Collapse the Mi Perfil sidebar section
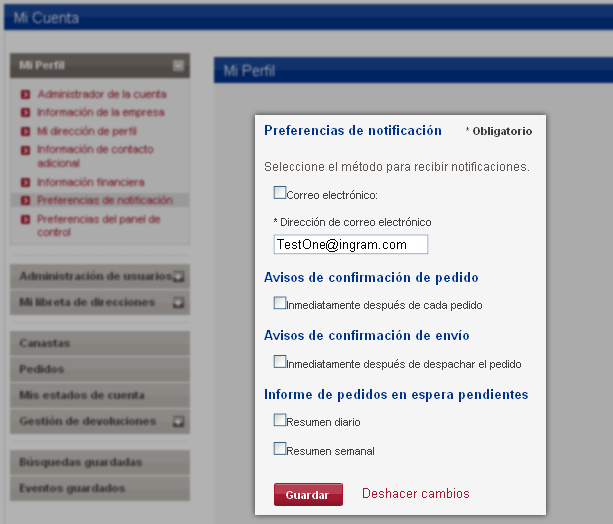The width and height of the screenshot is (613, 524). point(178,66)
